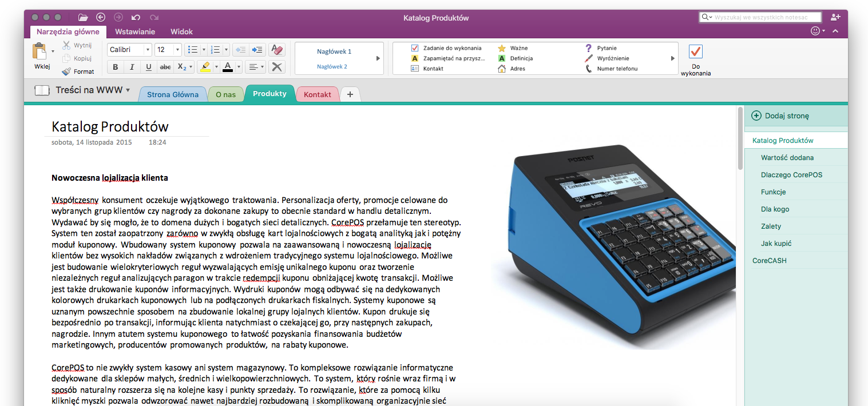Open share notebook person icon
The height and width of the screenshot is (406, 868).
click(836, 18)
